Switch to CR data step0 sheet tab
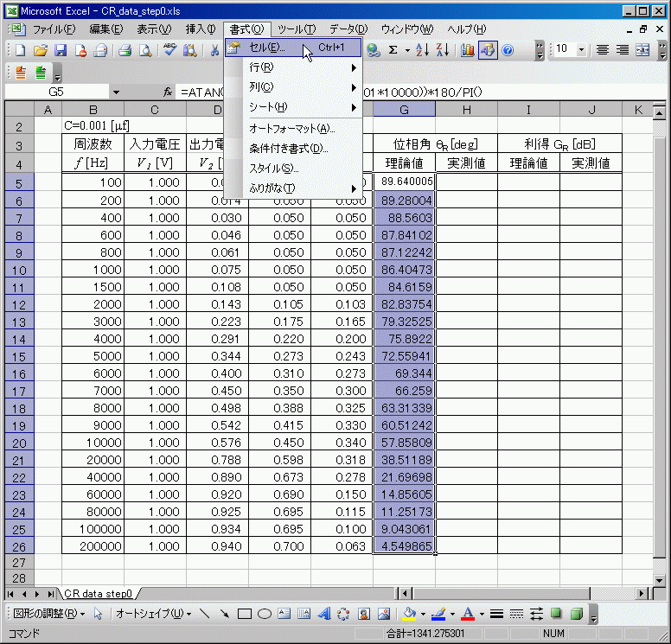Screen dimensions: 671x644 pos(98,594)
